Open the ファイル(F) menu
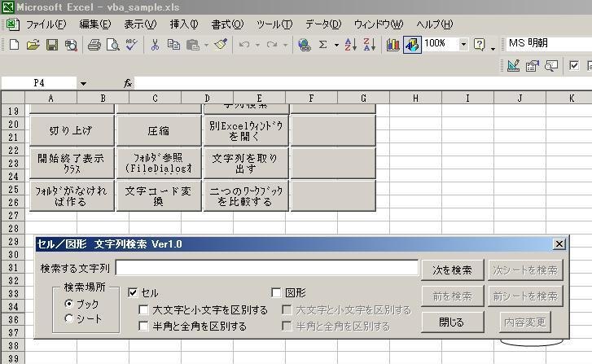This screenshot has height=364, width=592. coord(46,24)
